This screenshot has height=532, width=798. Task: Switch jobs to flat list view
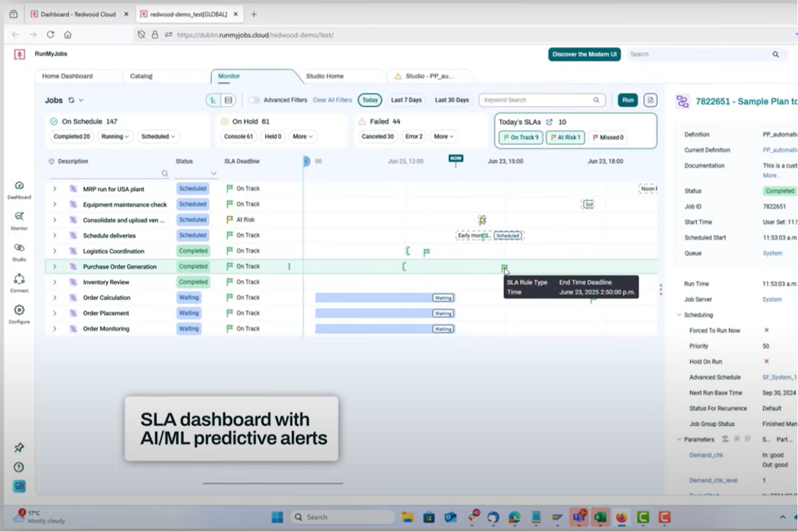tap(229, 100)
